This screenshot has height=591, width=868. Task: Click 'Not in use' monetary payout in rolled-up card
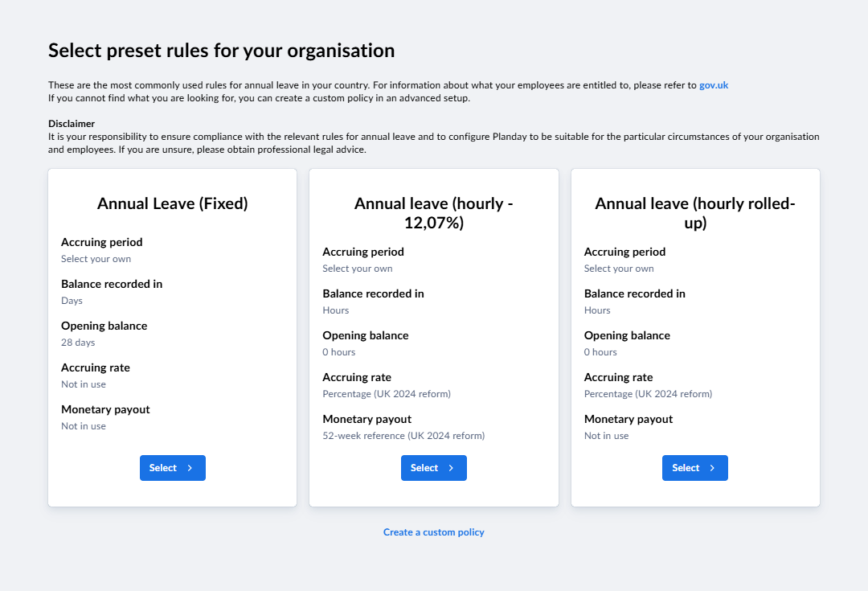click(x=606, y=436)
